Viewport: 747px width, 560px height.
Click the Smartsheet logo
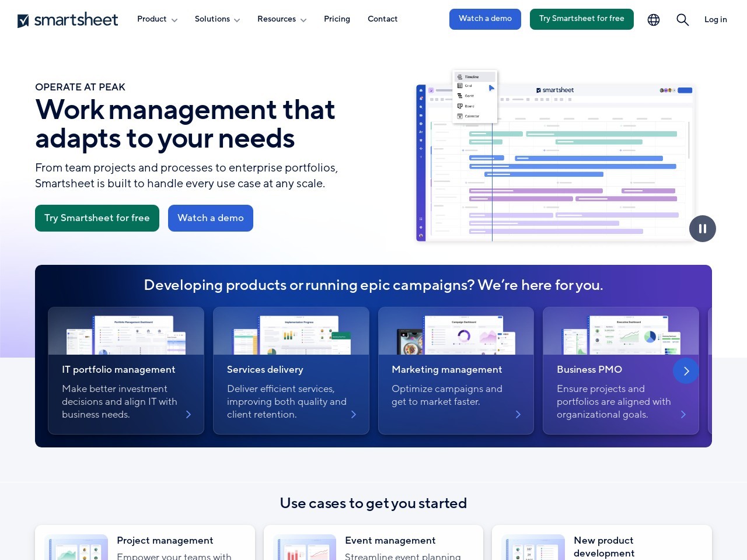click(68, 20)
